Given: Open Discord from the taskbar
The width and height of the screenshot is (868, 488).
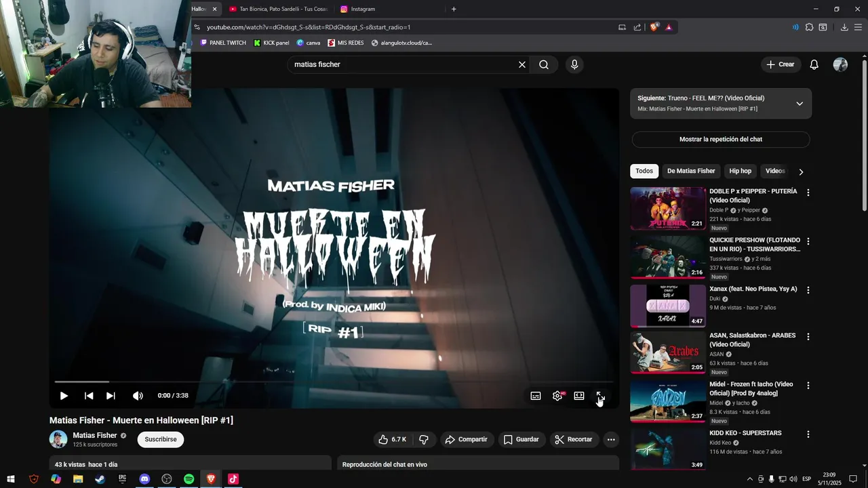Looking at the screenshot, I should (x=144, y=479).
